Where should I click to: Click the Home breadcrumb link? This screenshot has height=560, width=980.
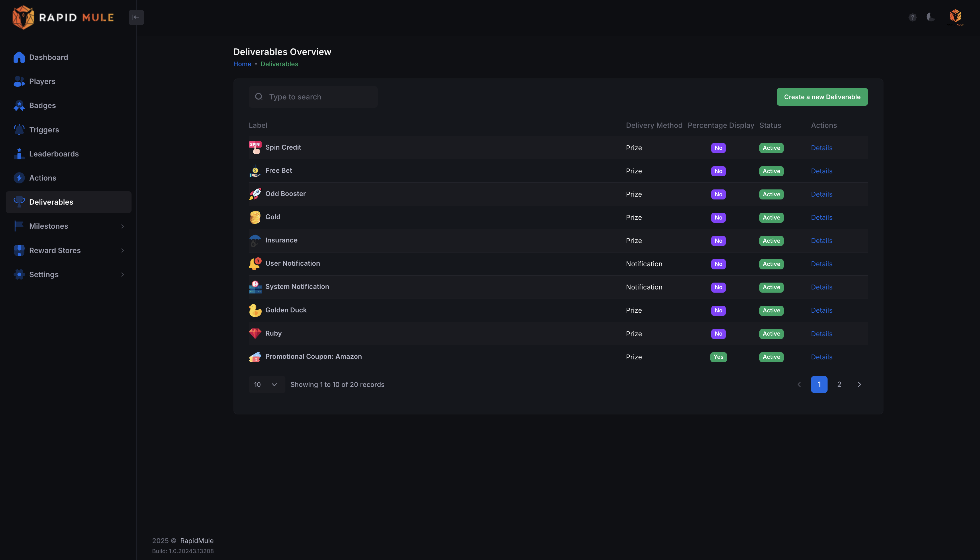pos(242,64)
